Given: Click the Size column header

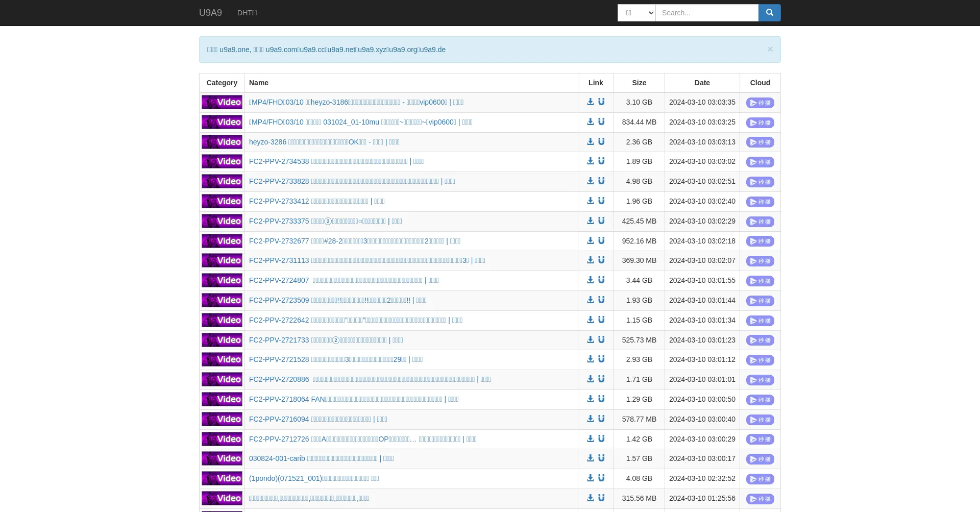Looking at the screenshot, I should 639,83.
